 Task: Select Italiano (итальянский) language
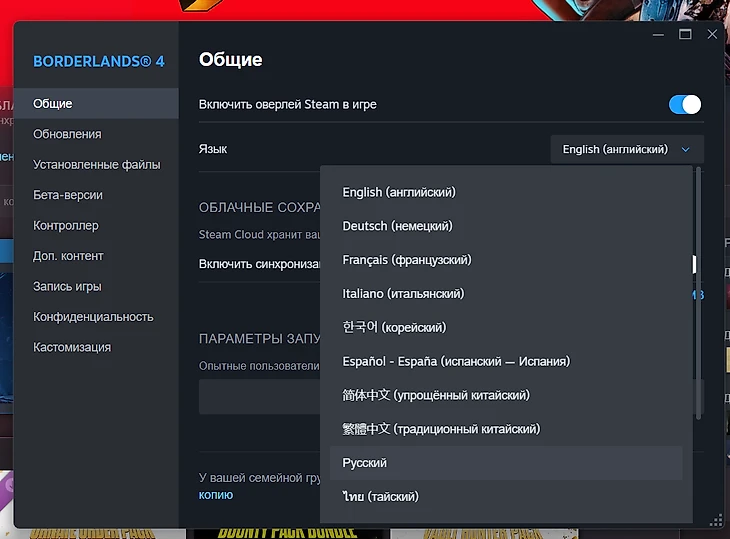403,294
